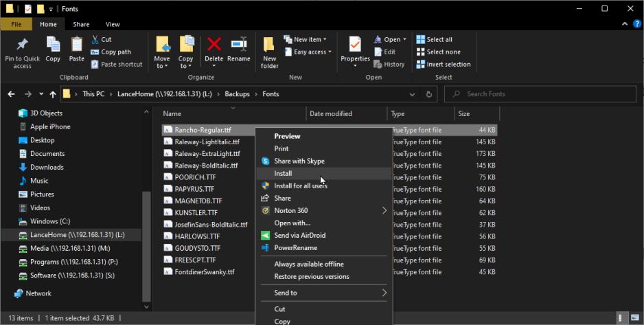Switch to the View ribbon tab
644x325 pixels.
coord(113,24)
